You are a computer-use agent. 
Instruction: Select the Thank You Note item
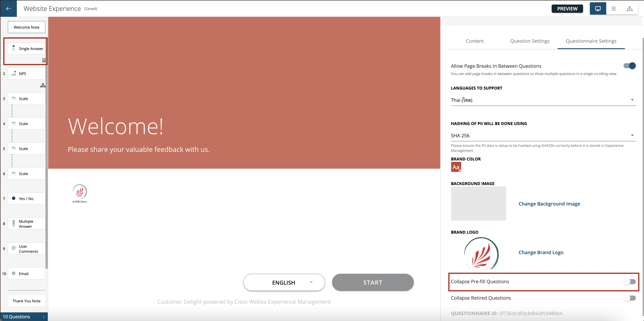click(x=27, y=301)
